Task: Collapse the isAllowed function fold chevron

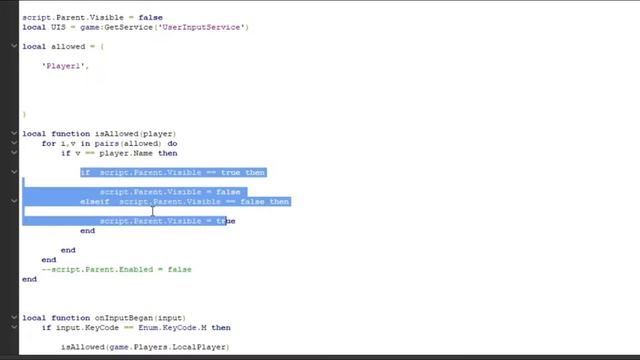Action: click(14, 133)
